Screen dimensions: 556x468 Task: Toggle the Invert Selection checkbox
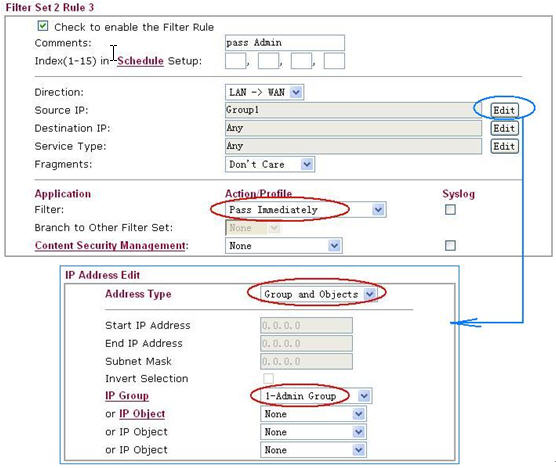coord(268,378)
